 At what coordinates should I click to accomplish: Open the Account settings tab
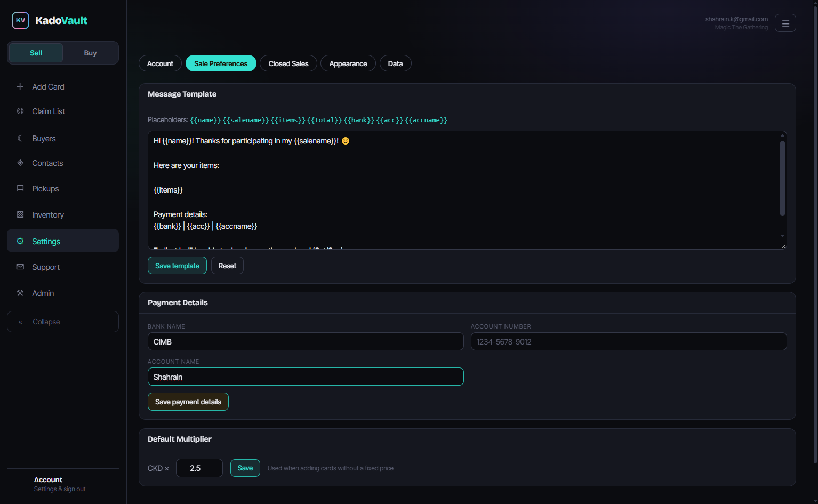coord(160,63)
